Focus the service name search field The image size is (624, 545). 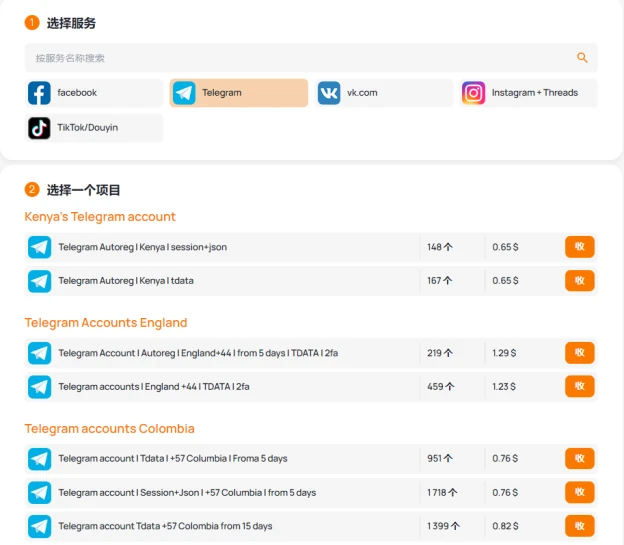tap(311, 58)
